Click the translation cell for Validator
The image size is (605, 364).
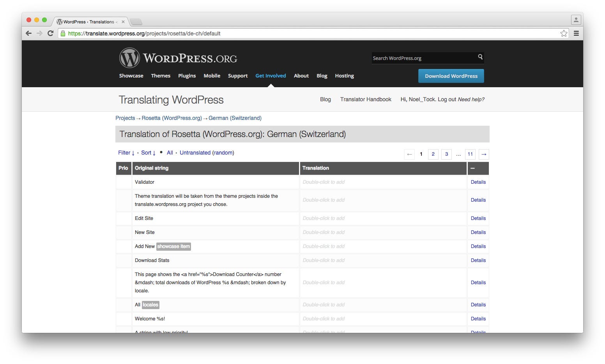[383, 182]
